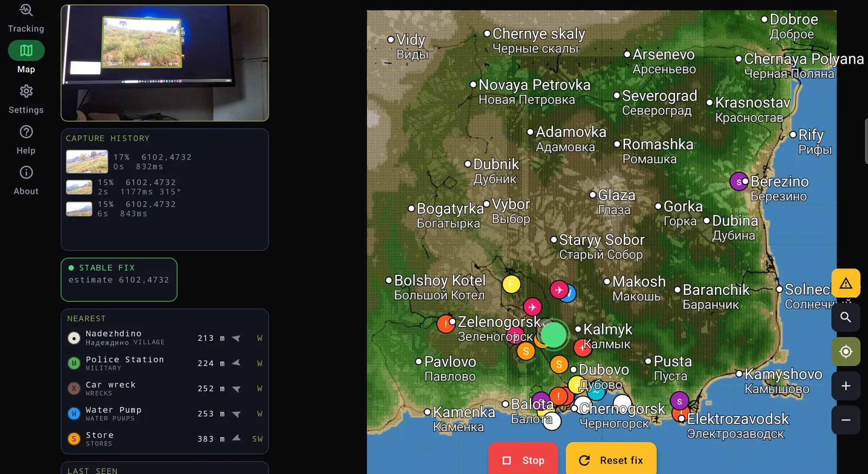Zoom out the map with minus button
The width and height of the screenshot is (868, 474).
(845, 420)
